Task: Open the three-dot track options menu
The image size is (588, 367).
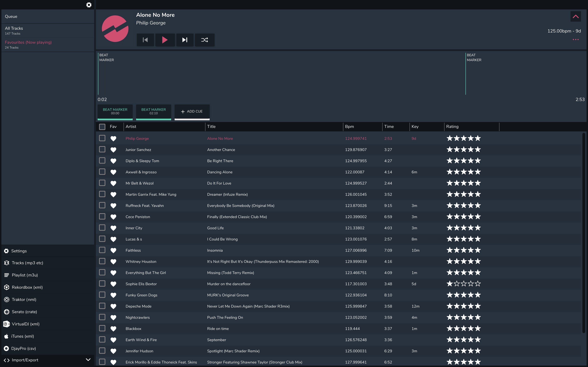Action: (x=576, y=39)
